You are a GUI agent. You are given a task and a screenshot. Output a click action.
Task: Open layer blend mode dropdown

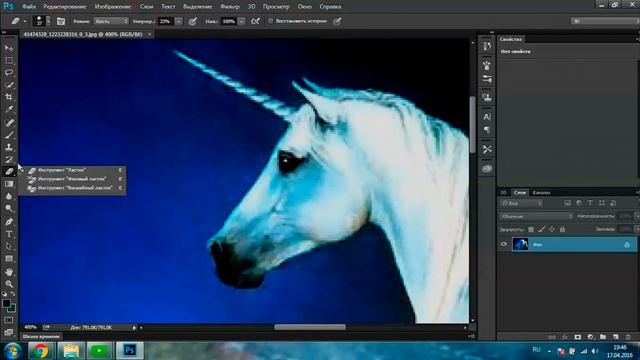(x=536, y=216)
